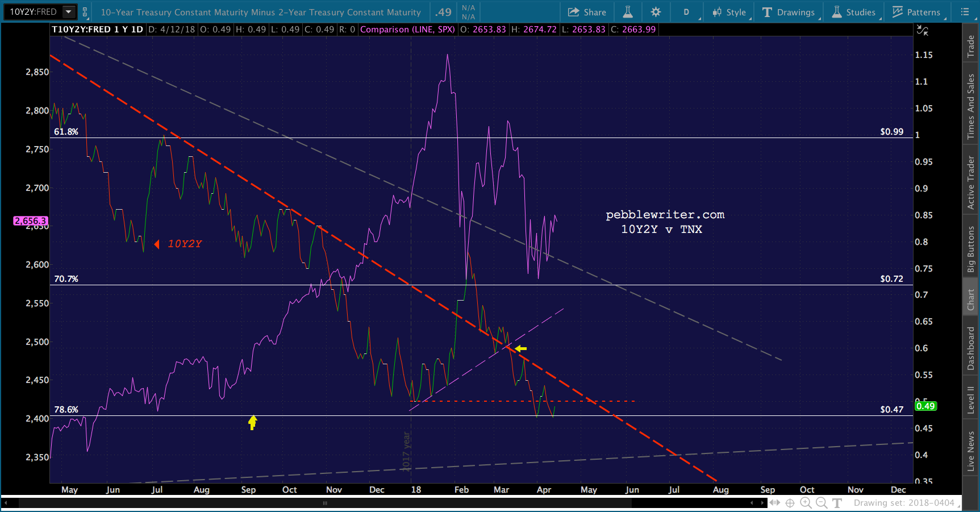Click the Share icon button
The image size is (980, 512).
(x=587, y=12)
